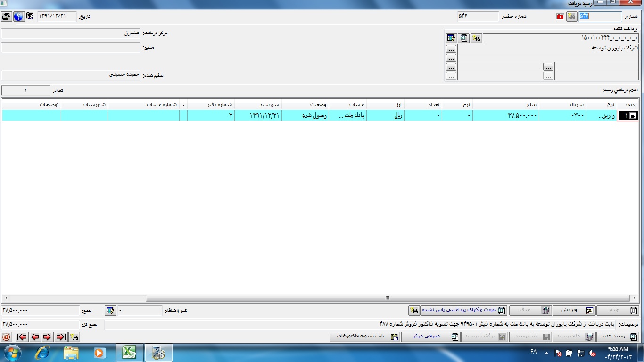Click the binoculars search icon beside شماره field
The height and width of the screenshot is (362, 644).
(x=571, y=16)
